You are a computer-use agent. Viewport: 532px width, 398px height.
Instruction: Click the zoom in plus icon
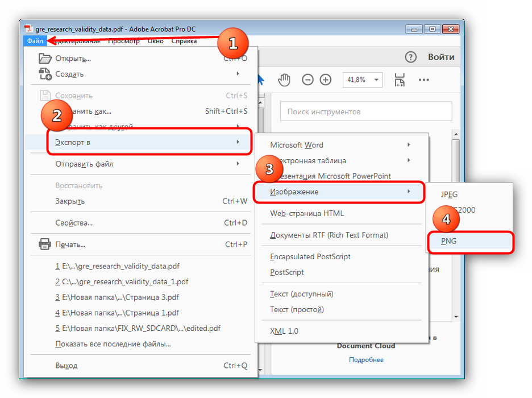[325, 80]
